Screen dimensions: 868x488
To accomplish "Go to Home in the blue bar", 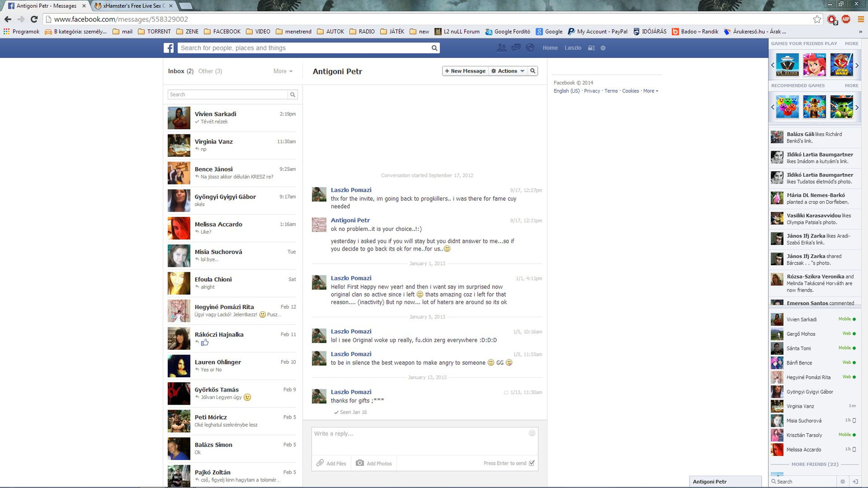I will [x=550, y=48].
